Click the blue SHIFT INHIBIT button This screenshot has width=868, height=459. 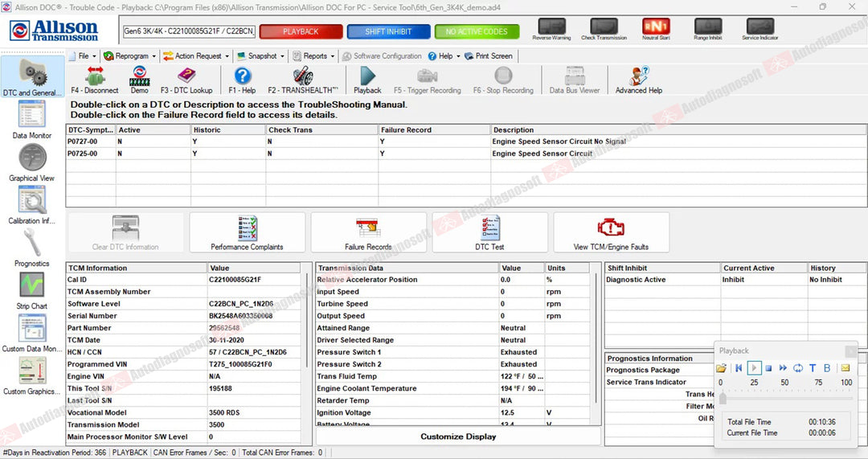tap(388, 31)
